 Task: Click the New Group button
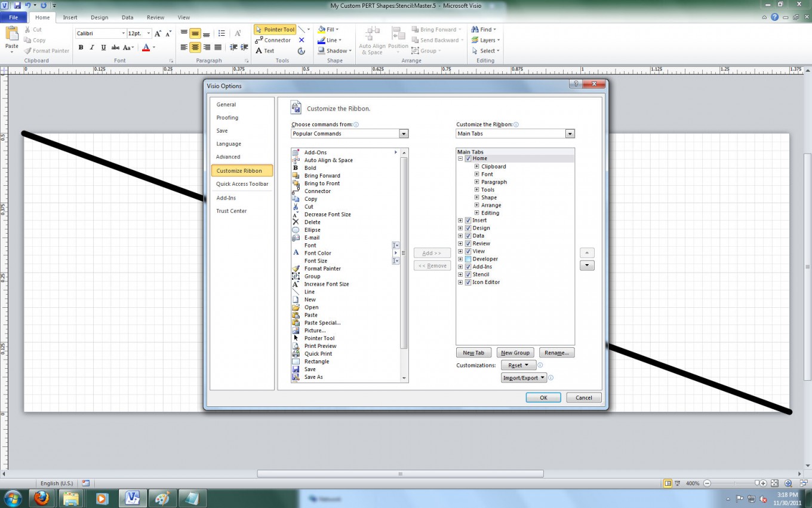coord(515,352)
